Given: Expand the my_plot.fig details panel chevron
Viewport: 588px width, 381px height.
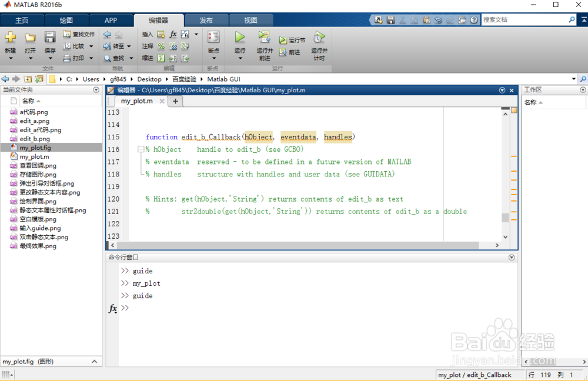Looking at the screenshot, I should coord(95,362).
